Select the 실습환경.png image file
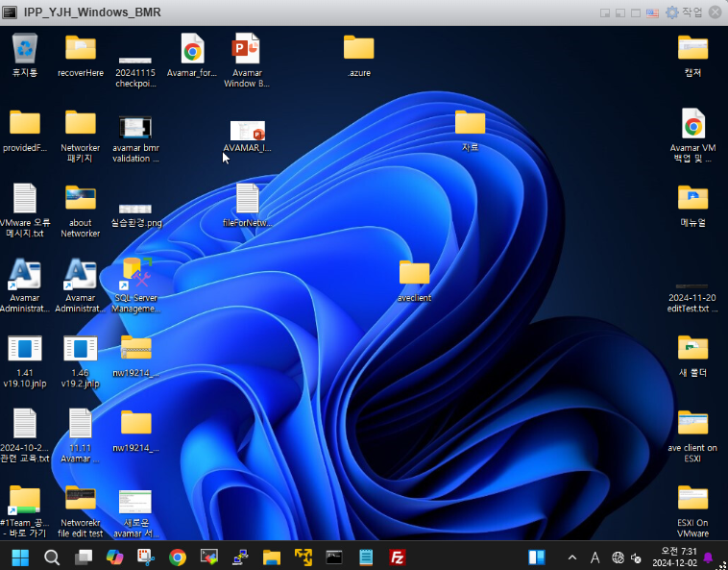 (135, 209)
